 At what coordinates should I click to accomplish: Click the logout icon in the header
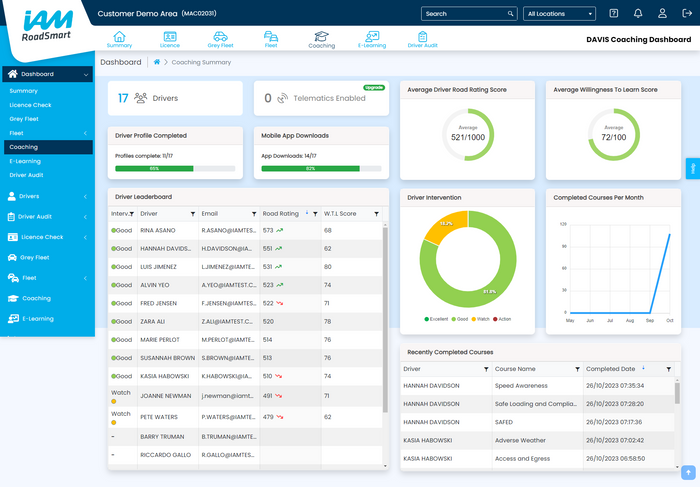pos(686,14)
